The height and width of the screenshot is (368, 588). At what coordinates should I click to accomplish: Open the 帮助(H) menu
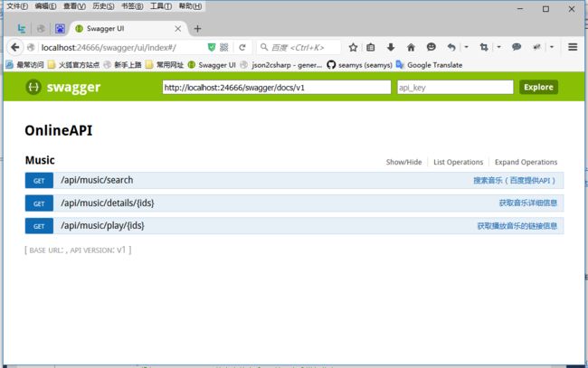pyautogui.click(x=190, y=6)
